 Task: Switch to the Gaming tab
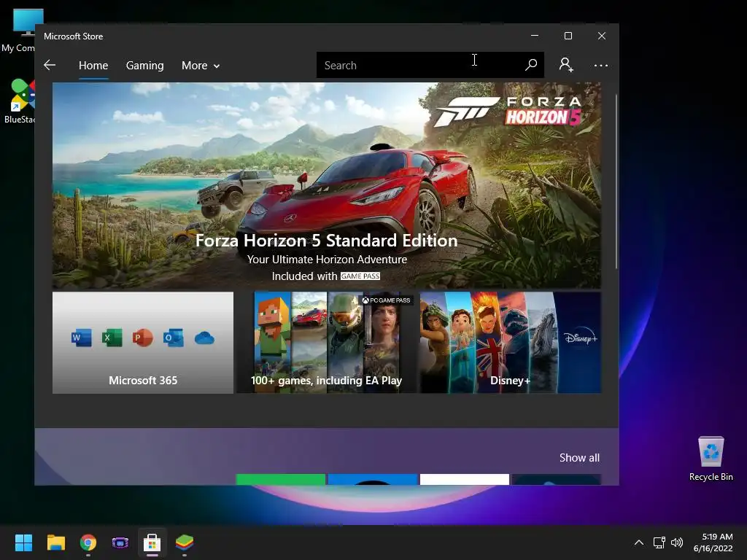[x=145, y=65]
